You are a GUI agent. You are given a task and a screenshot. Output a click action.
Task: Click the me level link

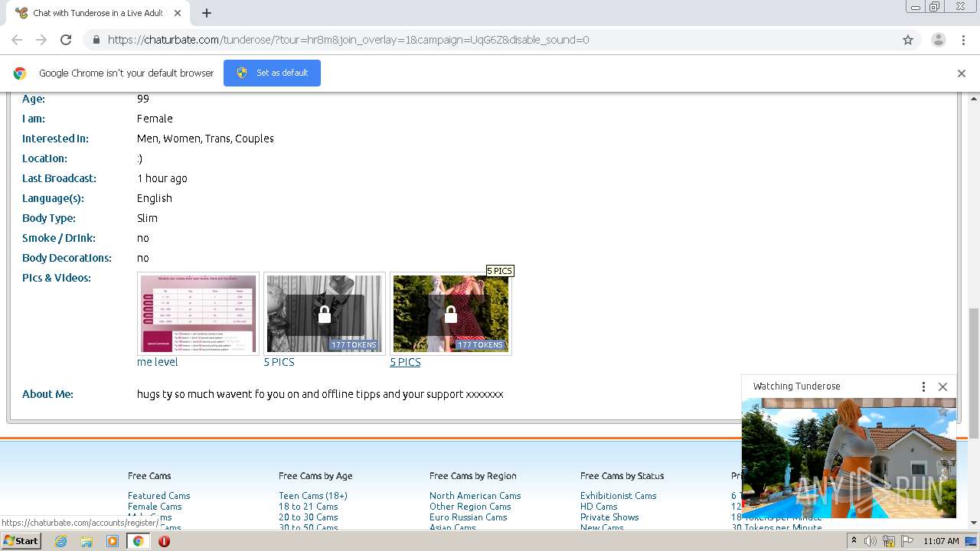(158, 362)
